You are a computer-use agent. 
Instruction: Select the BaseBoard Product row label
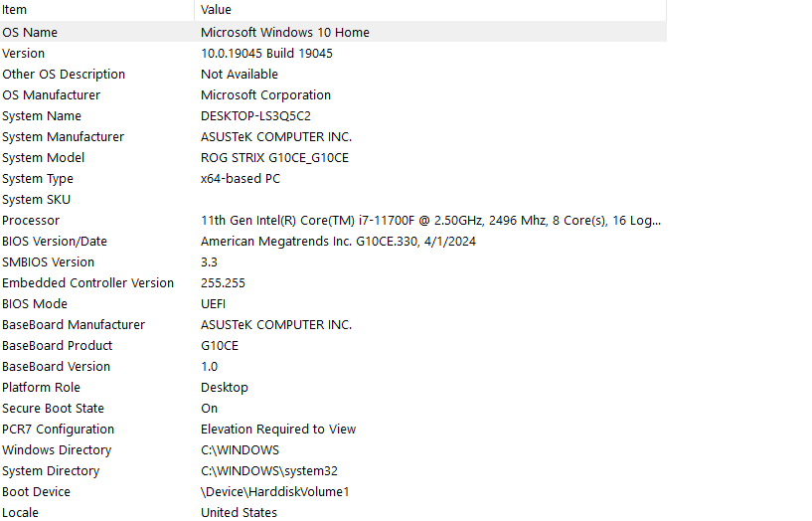pyautogui.click(x=57, y=345)
